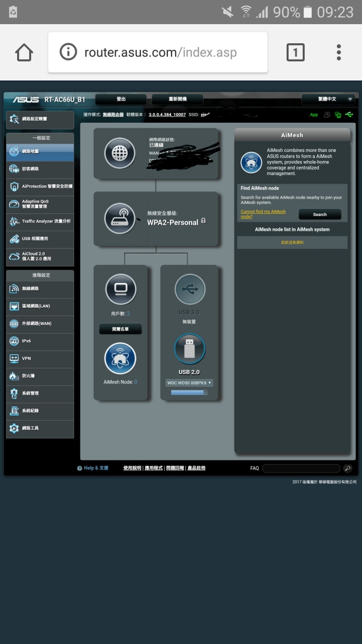Tap the browser home icon

(24, 52)
